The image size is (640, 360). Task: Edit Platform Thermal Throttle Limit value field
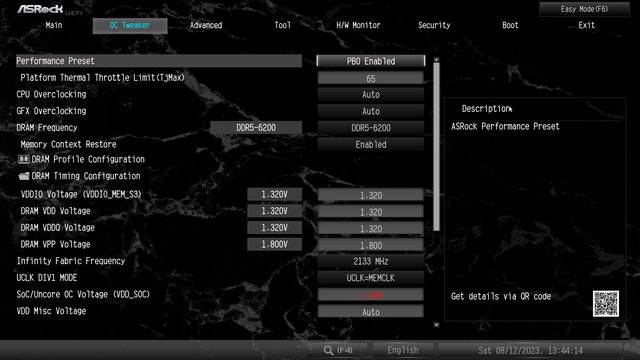(x=371, y=78)
